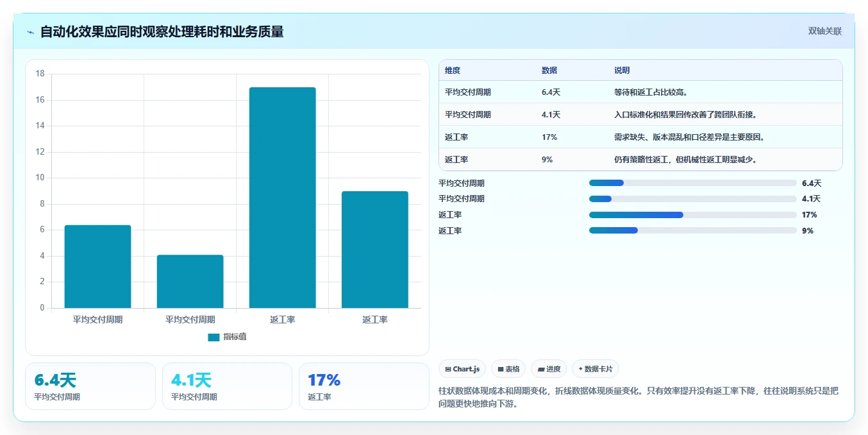Open the 6.4天 data card
868x435 pixels.
tap(90, 386)
